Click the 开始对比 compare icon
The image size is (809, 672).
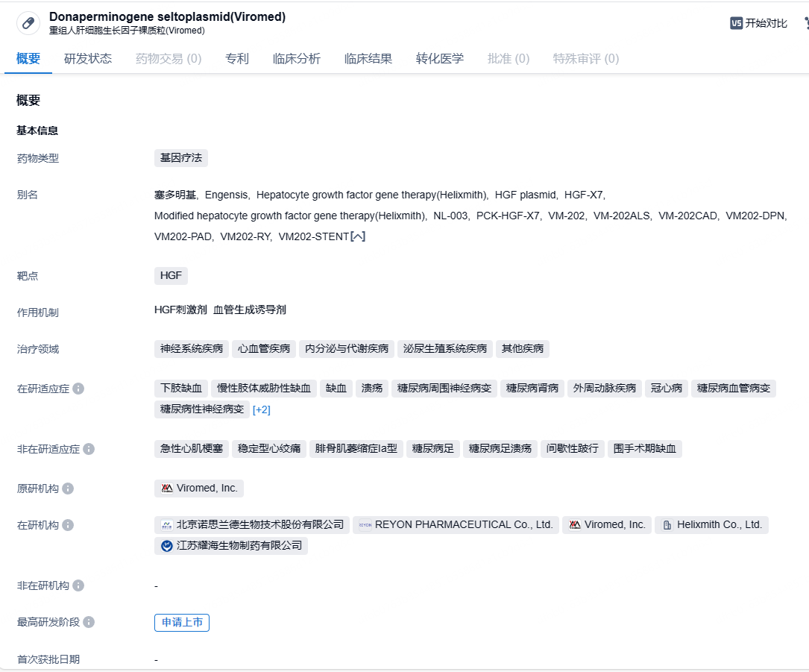click(736, 23)
